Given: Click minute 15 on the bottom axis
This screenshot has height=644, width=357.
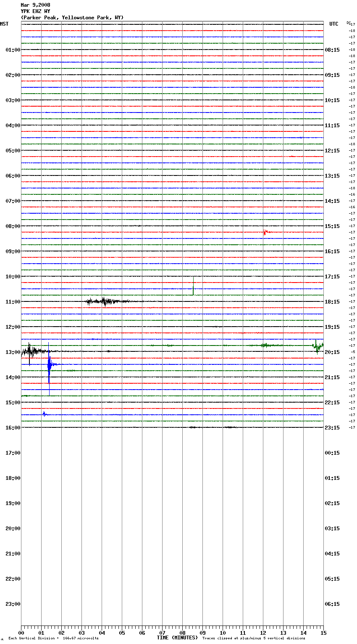Looking at the screenshot, I should pos(323,633).
